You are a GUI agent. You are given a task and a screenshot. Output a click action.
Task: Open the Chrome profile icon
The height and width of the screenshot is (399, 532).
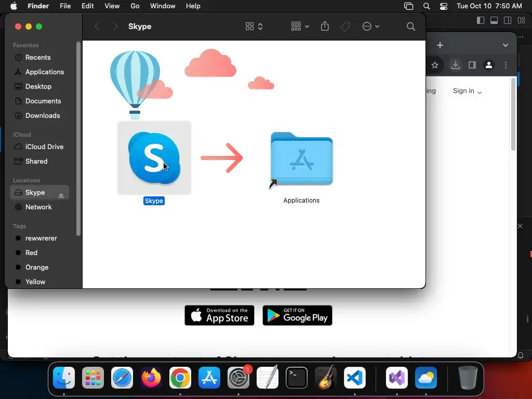pos(489,65)
